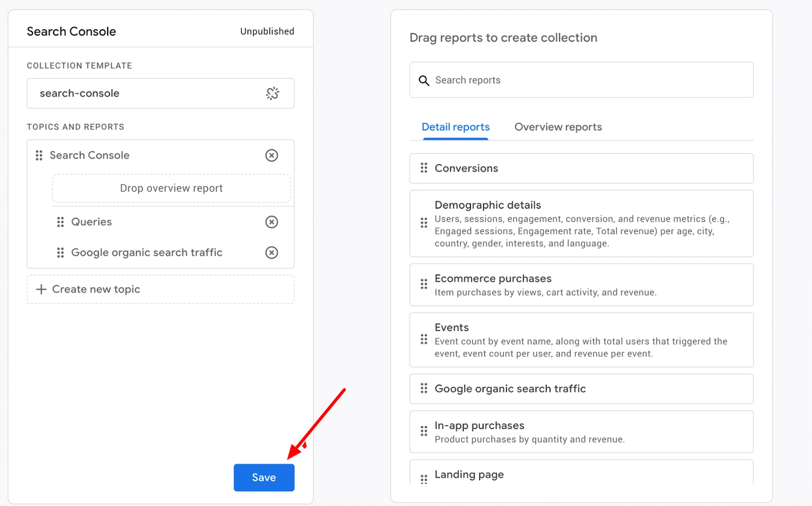Screen dimensions: 812x506
Task: Grab drag handle of Google organic search traffic in topic
Action: (60, 253)
